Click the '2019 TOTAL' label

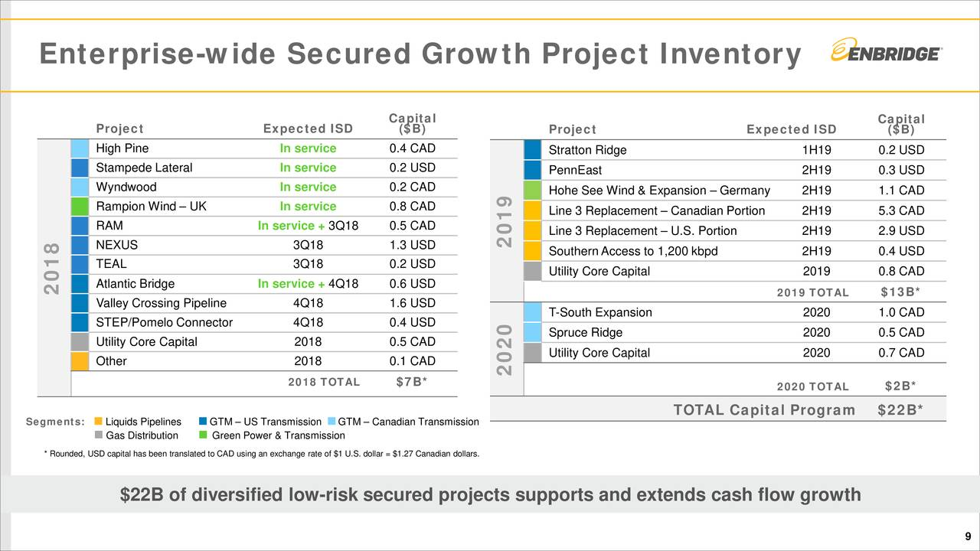[x=813, y=292]
